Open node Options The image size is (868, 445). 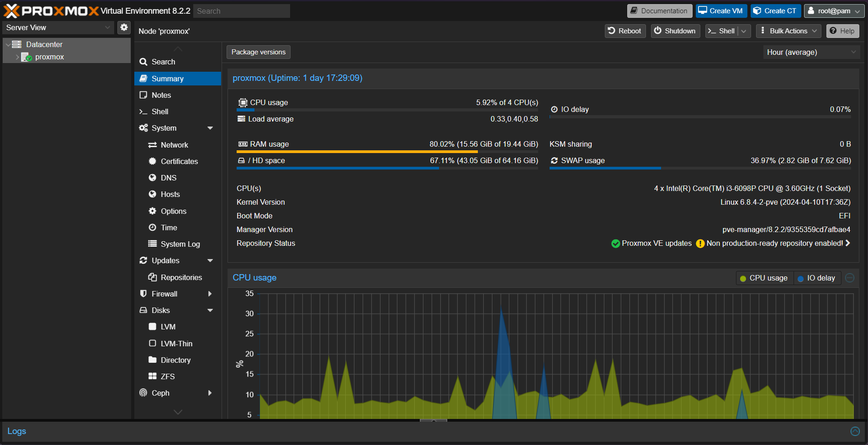tap(178, 211)
